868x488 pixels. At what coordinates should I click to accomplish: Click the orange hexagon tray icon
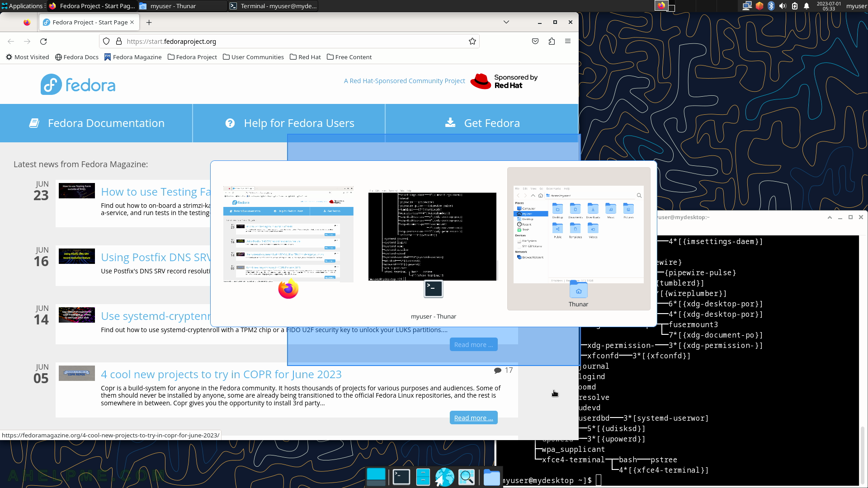(759, 6)
